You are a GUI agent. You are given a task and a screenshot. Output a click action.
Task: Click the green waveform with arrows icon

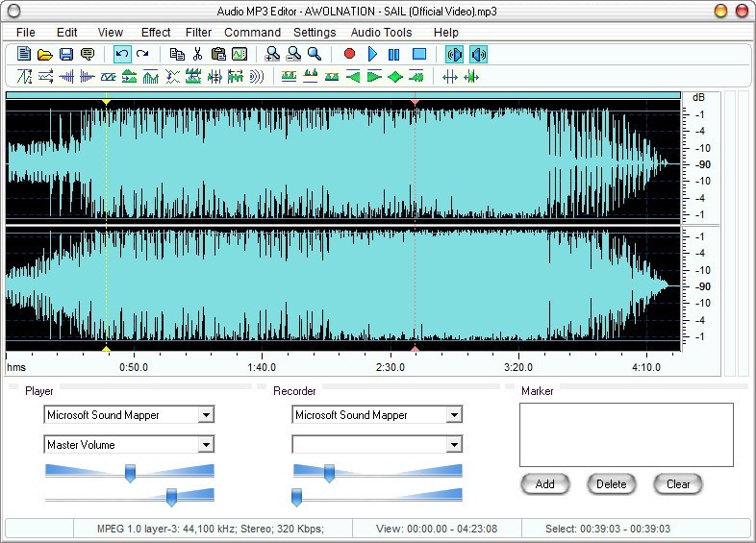click(471, 77)
